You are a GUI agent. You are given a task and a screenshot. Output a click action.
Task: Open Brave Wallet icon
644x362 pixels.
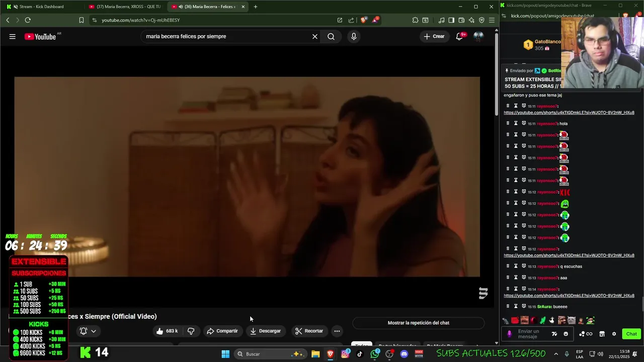(461, 20)
